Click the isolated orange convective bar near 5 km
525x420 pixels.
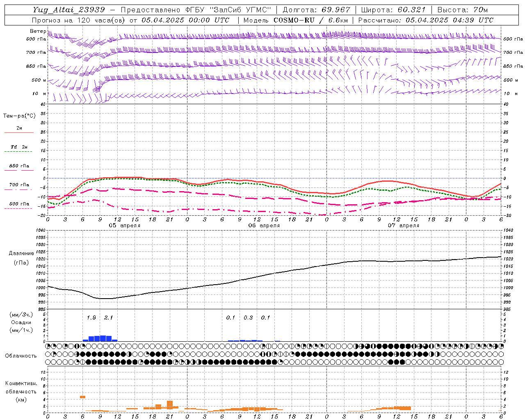coord(82,397)
